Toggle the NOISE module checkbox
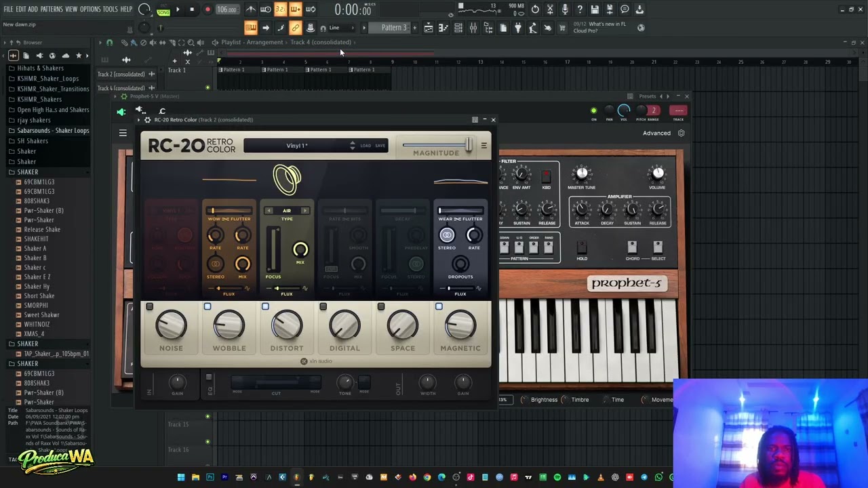The height and width of the screenshot is (488, 868). coord(150,307)
